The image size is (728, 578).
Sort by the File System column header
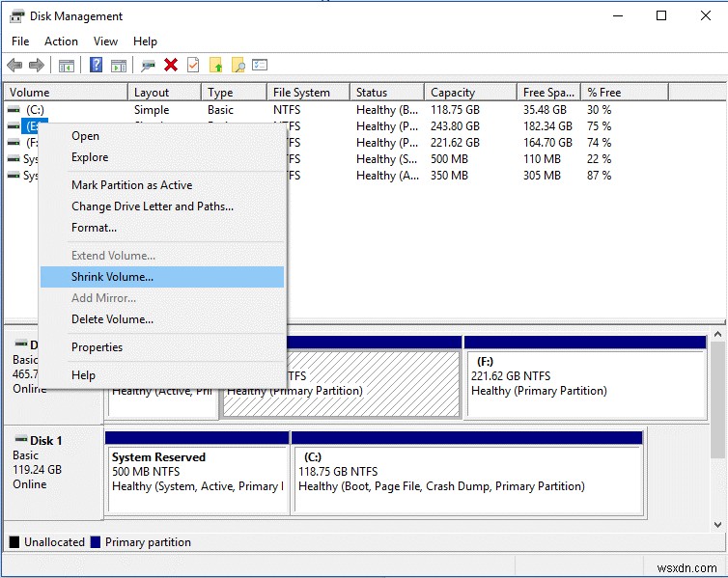pos(308,93)
